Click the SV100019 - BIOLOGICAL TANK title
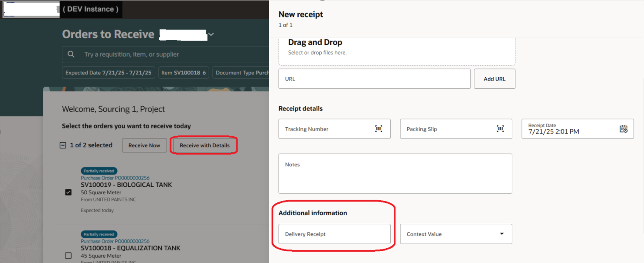Viewport: 644px width, 263px height. (x=126, y=185)
